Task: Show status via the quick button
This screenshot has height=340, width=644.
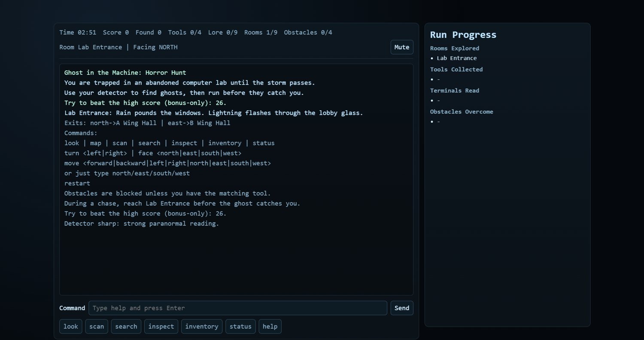Action: click(x=240, y=326)
